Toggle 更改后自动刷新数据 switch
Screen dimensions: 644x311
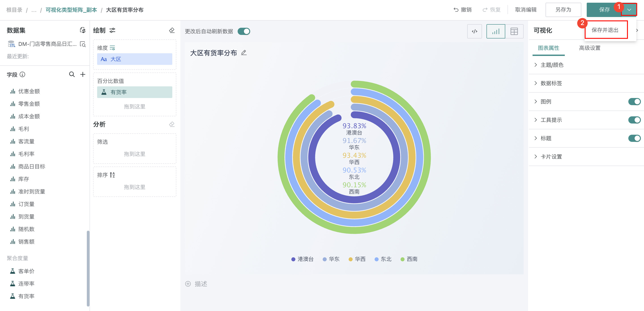(244, 31)
